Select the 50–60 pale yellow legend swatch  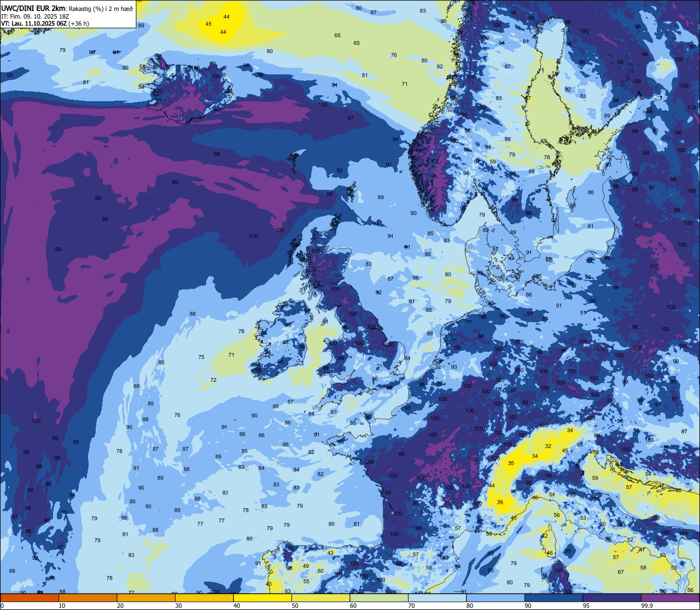pos(320,597)
